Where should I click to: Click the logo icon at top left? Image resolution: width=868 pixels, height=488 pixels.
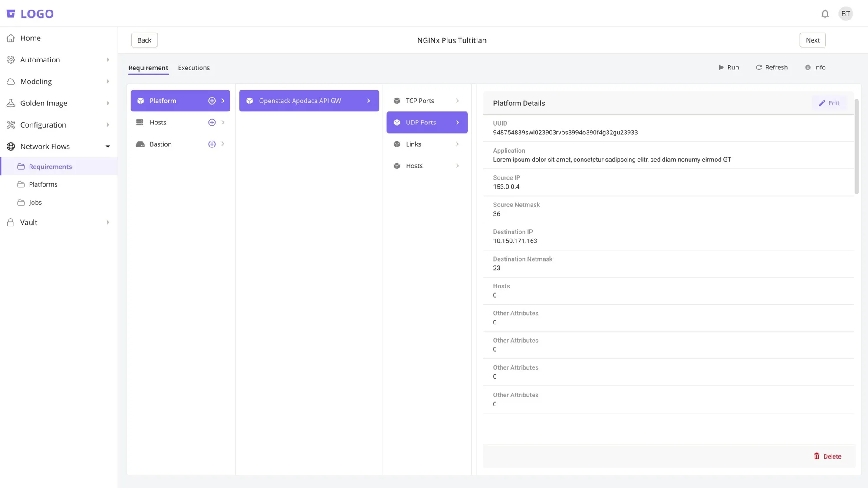coord(11,14)
